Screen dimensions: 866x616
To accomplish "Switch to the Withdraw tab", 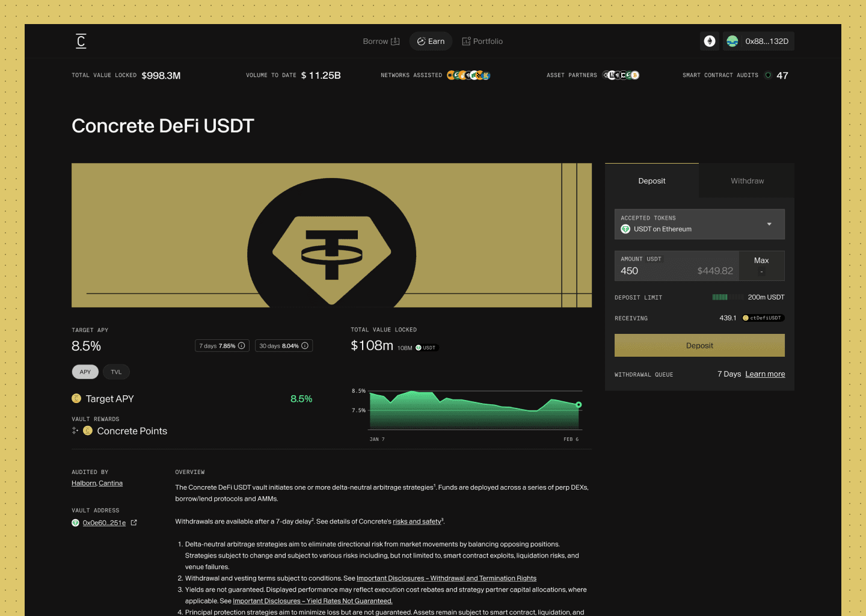I will (x=747, y=180).
